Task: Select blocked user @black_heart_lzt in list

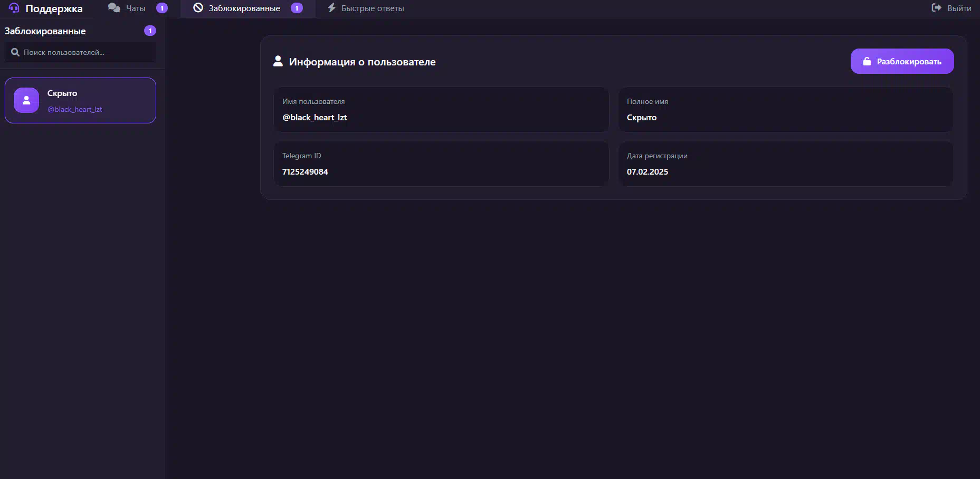Action: point(80,100)
